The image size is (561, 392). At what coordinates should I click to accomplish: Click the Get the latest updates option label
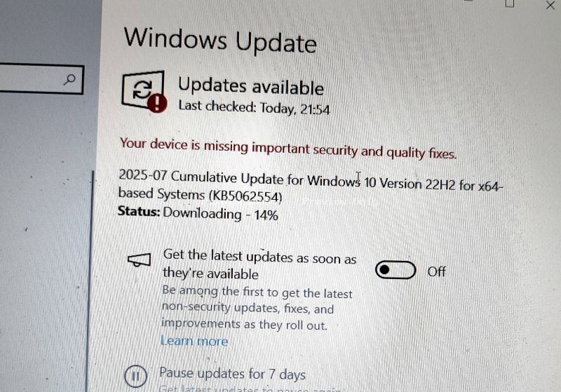point(259,264)
